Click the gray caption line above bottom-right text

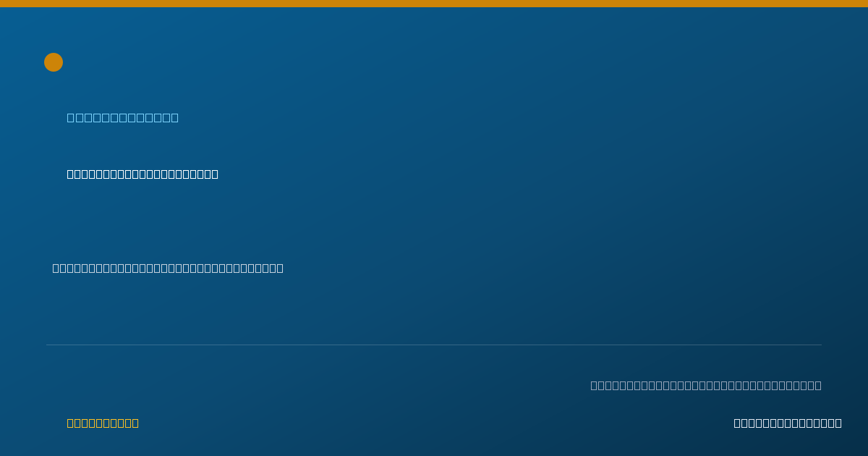point(706,385)
